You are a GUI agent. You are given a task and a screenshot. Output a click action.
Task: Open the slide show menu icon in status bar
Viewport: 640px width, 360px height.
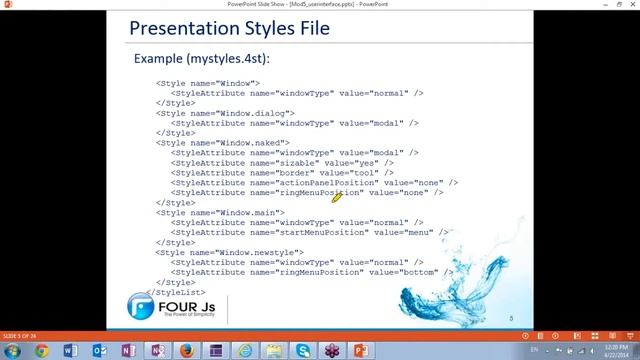pos(540,336)
